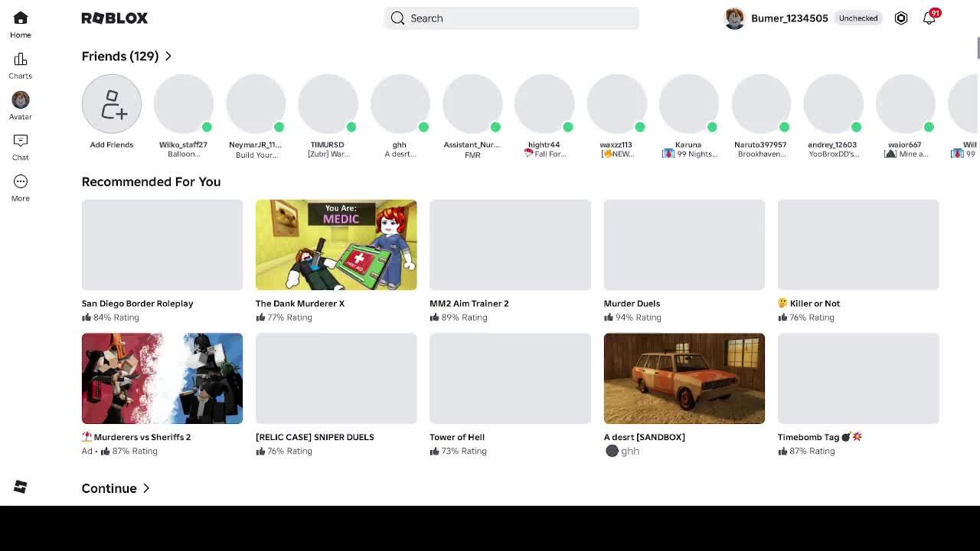
Task: Click the Roblox logo at top
Action: (115, 18)
